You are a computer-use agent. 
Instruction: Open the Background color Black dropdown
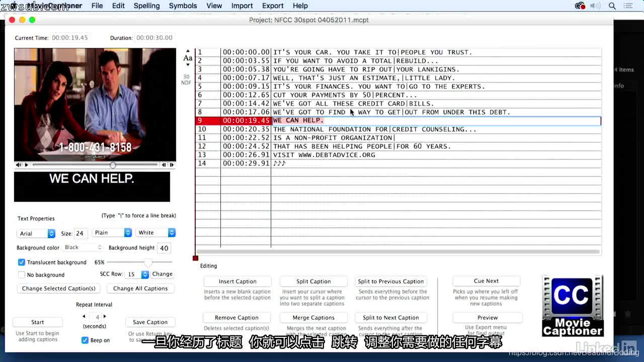point(83,247)
